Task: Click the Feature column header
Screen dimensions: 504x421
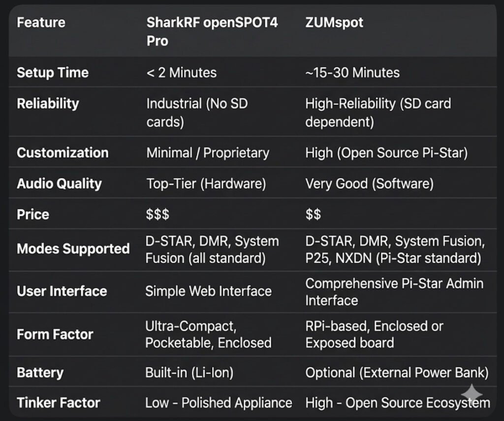Action: point(41,23)
